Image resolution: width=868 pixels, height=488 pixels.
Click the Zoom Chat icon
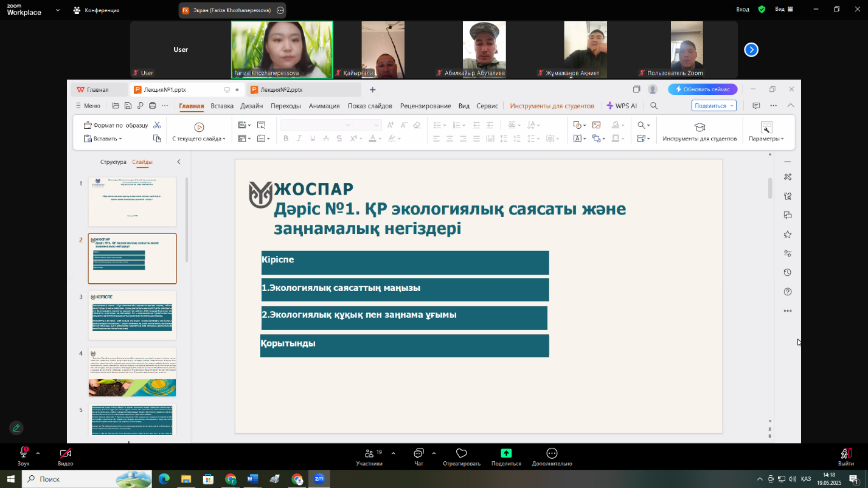(418, 453)
